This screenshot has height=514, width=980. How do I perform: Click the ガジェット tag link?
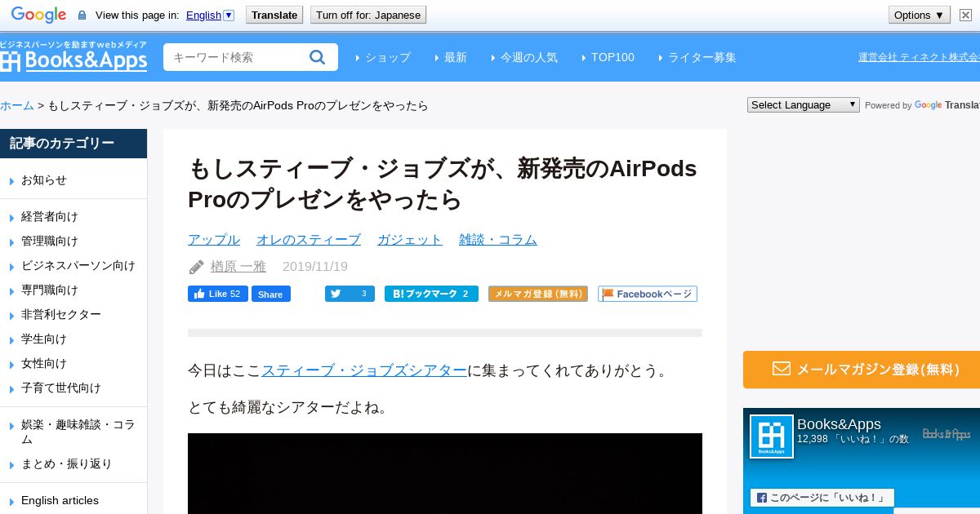coord(410,240)
